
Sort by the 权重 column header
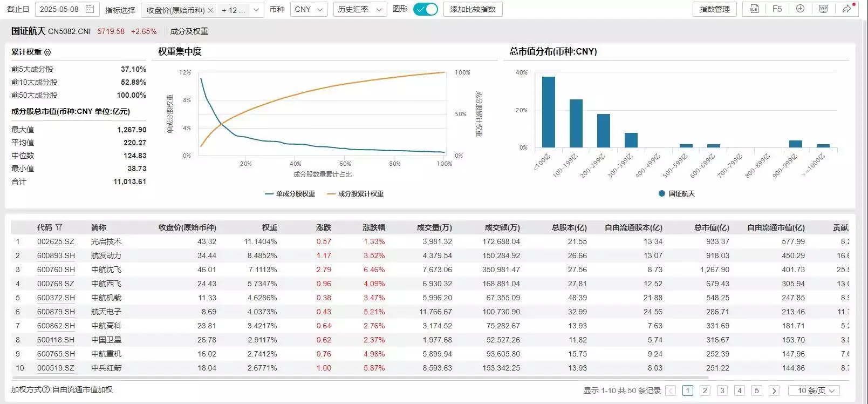[x=269, y=227]
